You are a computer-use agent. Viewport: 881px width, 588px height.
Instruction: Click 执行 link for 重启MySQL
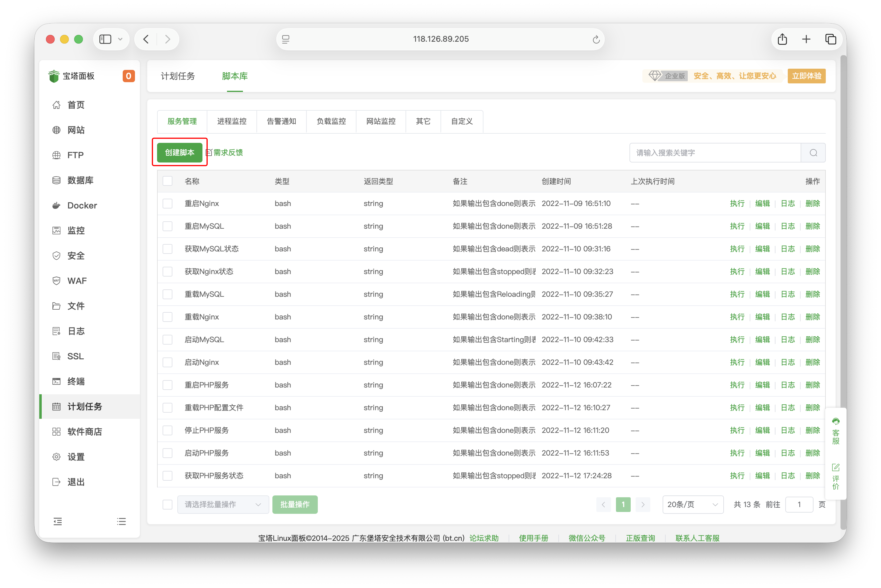coord(737,226)
